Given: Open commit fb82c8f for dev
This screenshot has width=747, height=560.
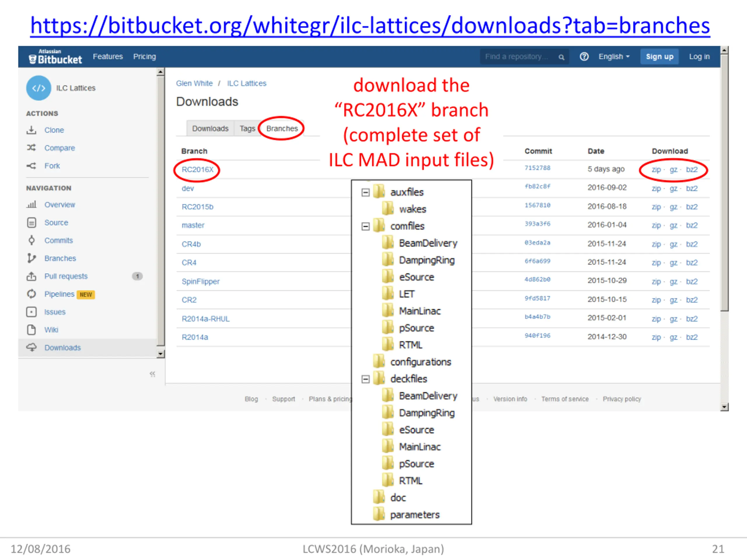Looking at the screenshot, I should point(537,186).
